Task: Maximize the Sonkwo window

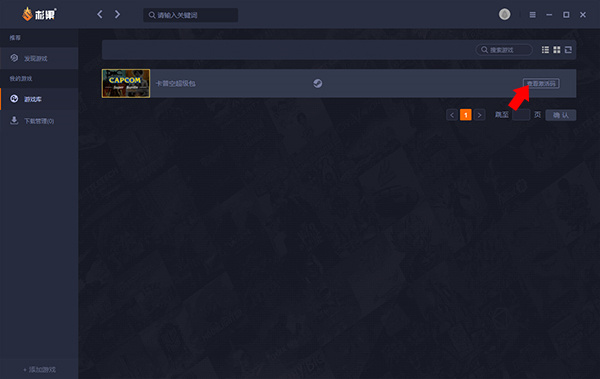Action: [566, 15]
